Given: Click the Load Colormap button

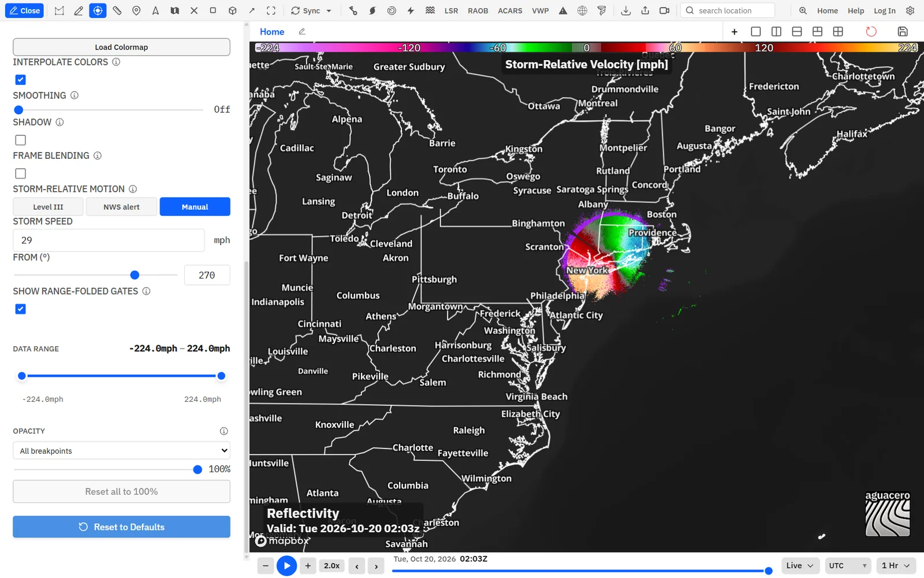Looking at the screenshot, I should point(121,47).
